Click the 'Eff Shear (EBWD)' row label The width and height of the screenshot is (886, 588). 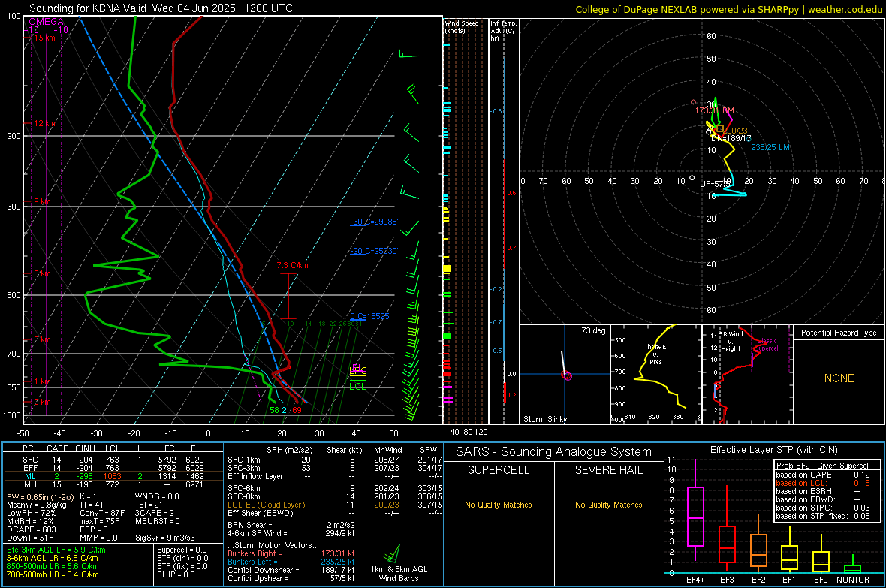pyautogui.click(x=261, y=514)
